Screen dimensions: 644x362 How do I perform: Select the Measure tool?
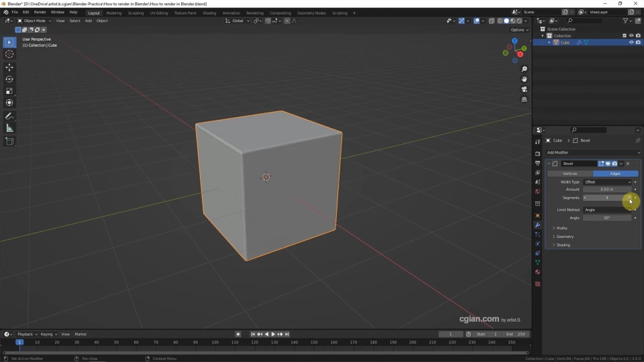click(9, 129)
